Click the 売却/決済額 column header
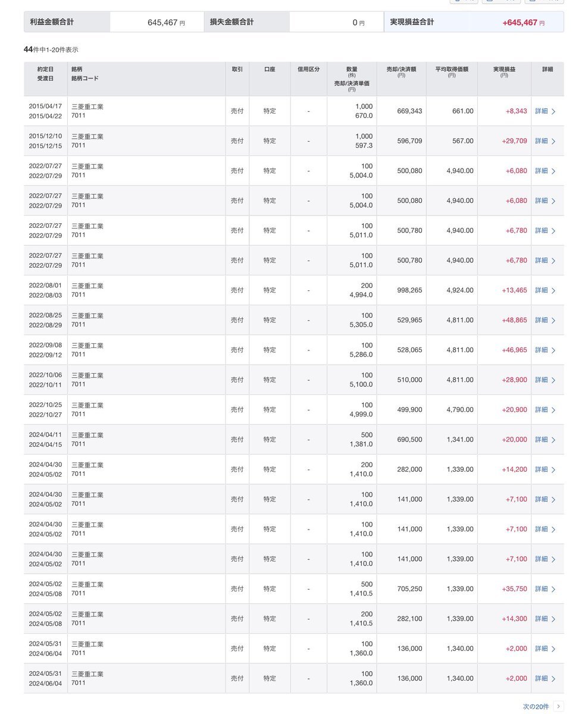Screen dimensions: 588x714 (x=401, y=69)
